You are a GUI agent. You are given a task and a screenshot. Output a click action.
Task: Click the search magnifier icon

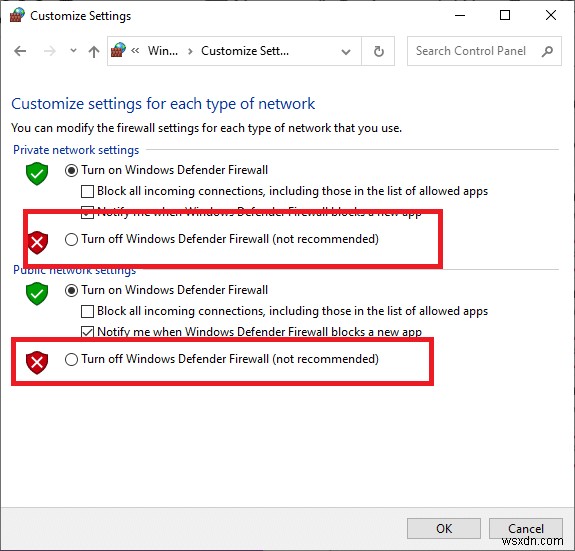547,51
